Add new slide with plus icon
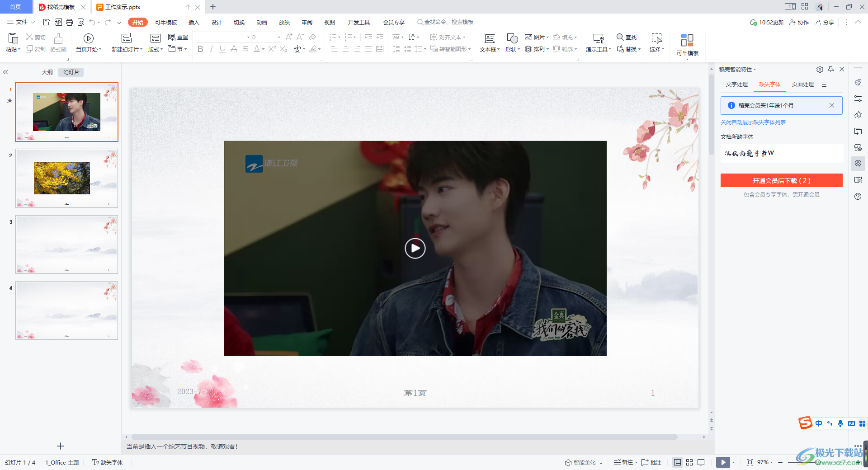The height and width of the screenshot is (470, 868). tap(61, 446)
